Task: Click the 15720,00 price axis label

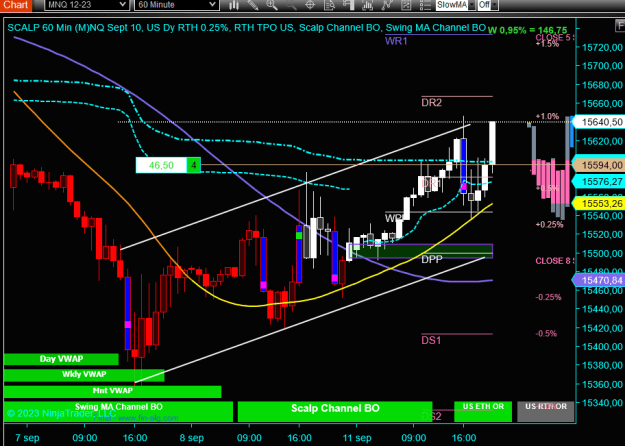Action: (x=602, y=47)
